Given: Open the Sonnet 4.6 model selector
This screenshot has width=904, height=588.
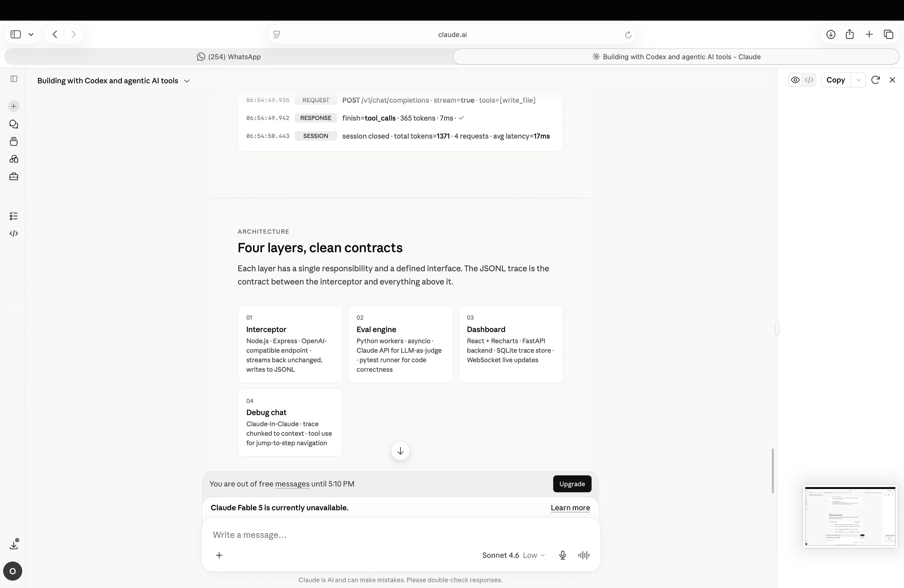Looking at the screenshot, I should point(514,555).
